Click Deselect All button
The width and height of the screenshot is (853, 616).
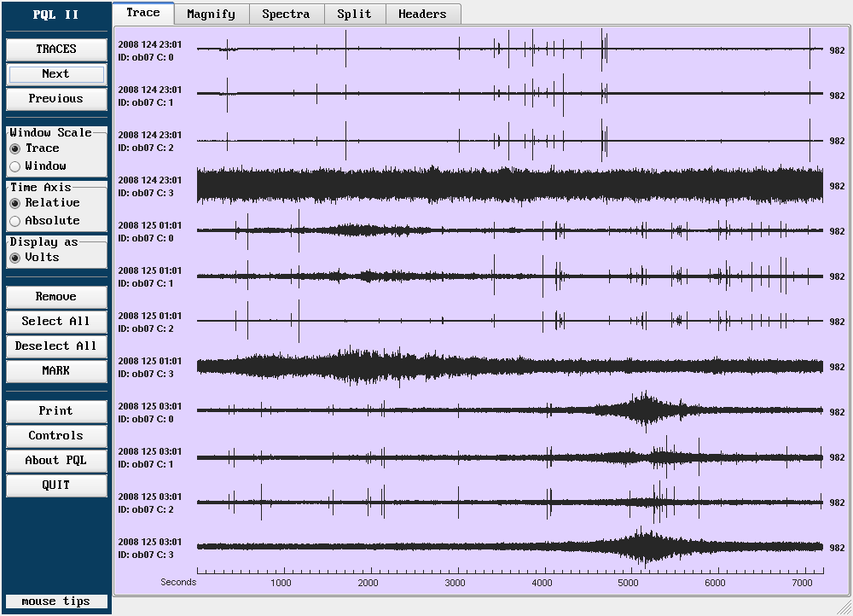tap(56, 346)
